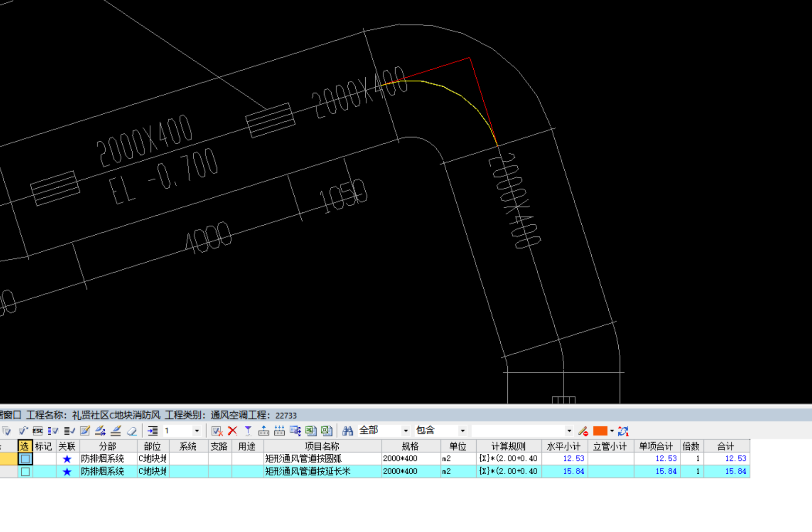Open the empty search text dropdown arrow
The width and height of the screenshot is (812, 532).
point(569,431)
